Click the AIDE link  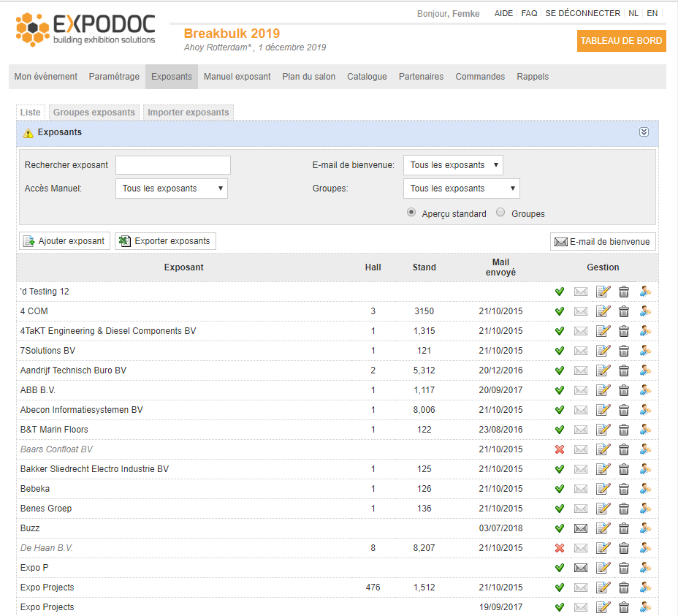click(503, 13)
